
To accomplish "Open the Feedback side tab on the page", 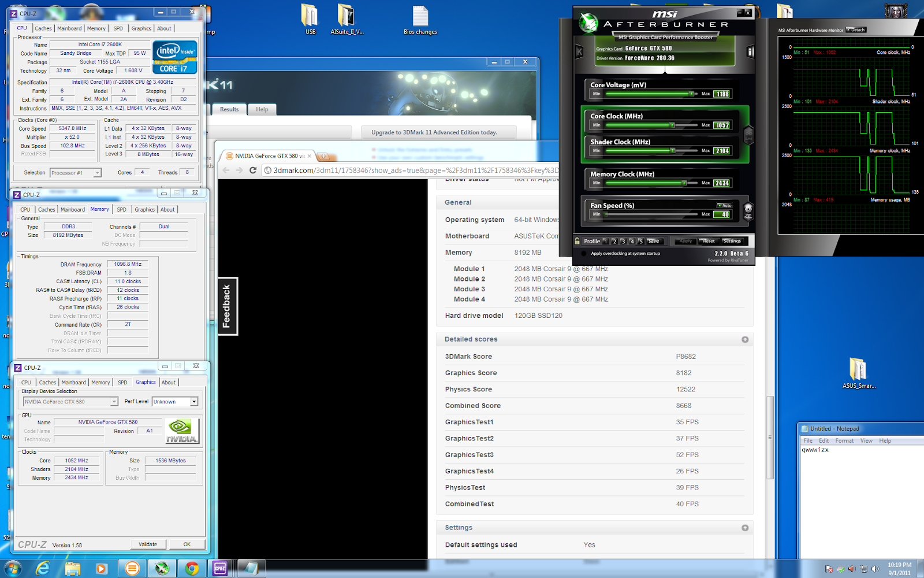I will 227,306.
